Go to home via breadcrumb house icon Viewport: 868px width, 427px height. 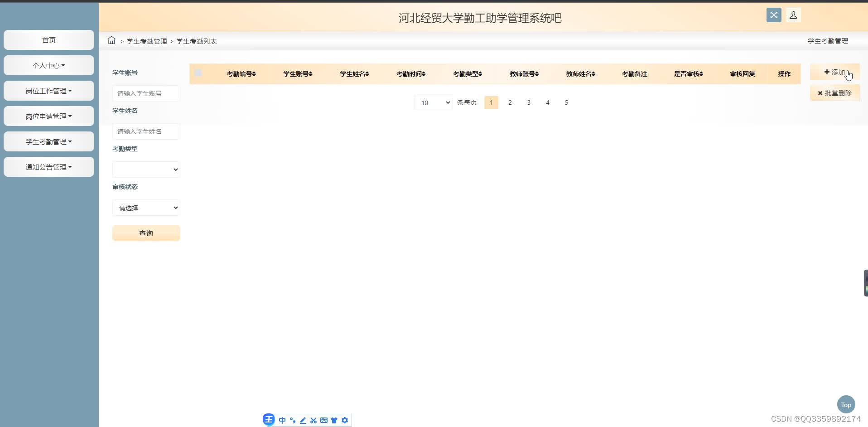(x=111, y=40)
